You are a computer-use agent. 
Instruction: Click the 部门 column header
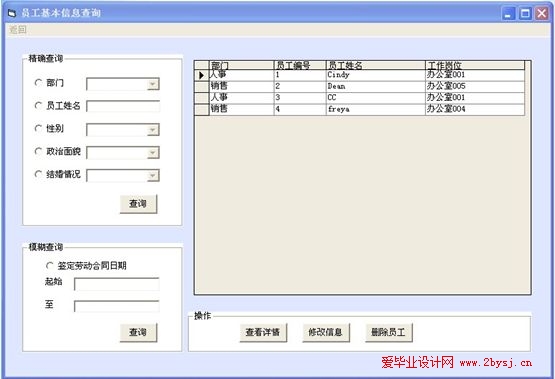point(242,65)
